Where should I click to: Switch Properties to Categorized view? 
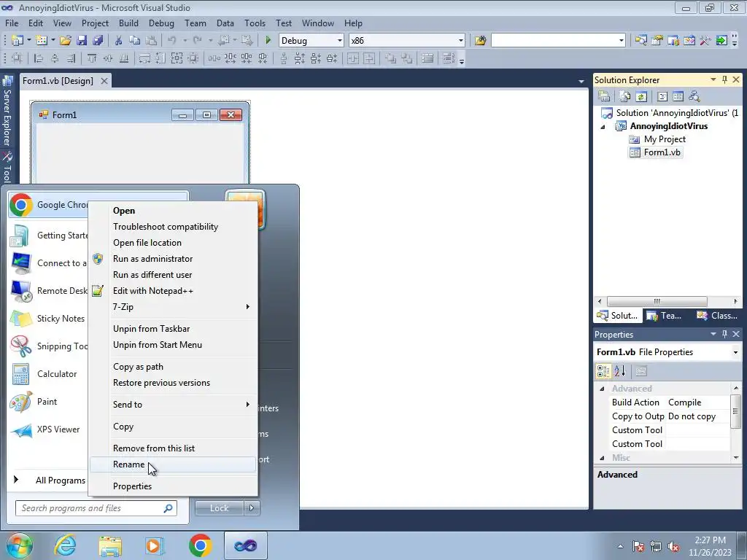[x=603, y=371]
